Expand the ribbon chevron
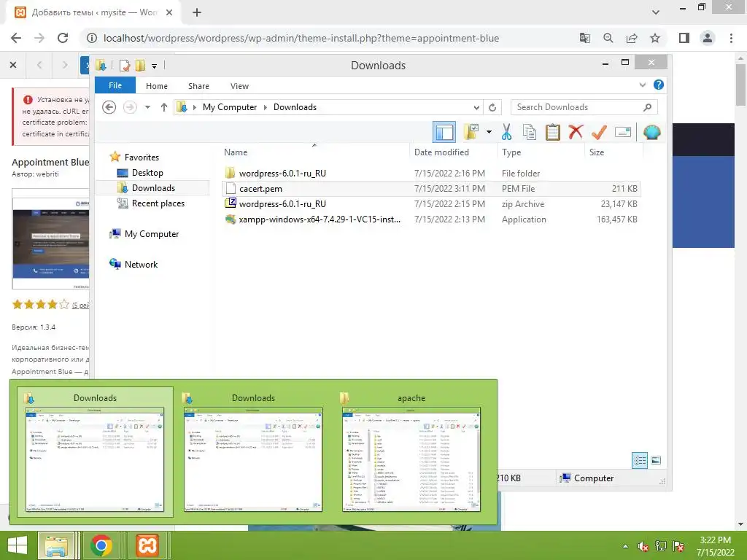747x560 pixels. (643, 85)
